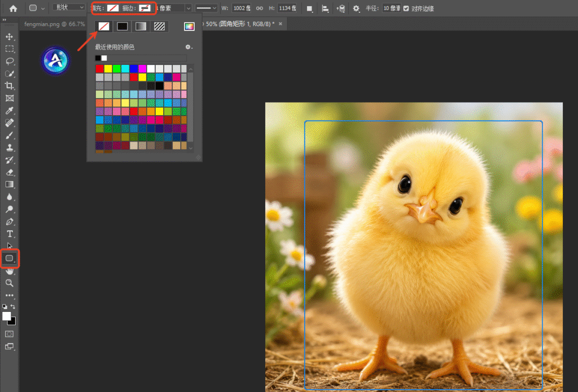Select the Crop tool
Viewport: 578px width, 392px height.
pos(10,86)
